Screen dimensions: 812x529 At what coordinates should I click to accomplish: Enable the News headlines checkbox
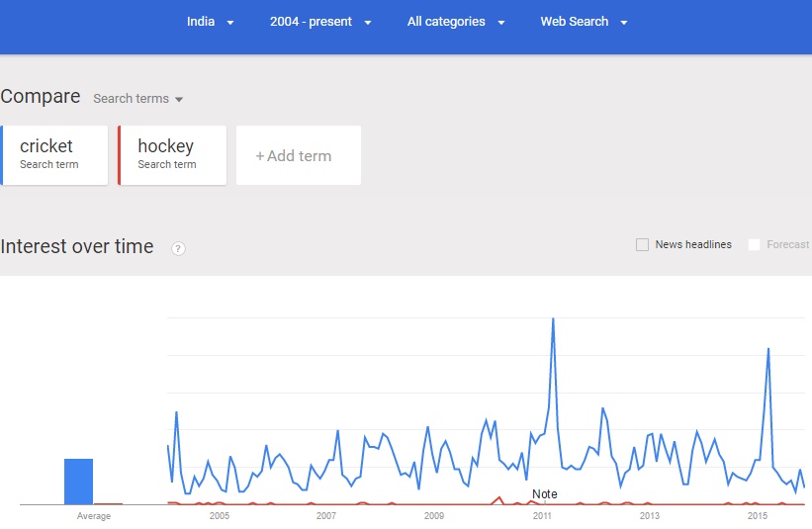642,245
